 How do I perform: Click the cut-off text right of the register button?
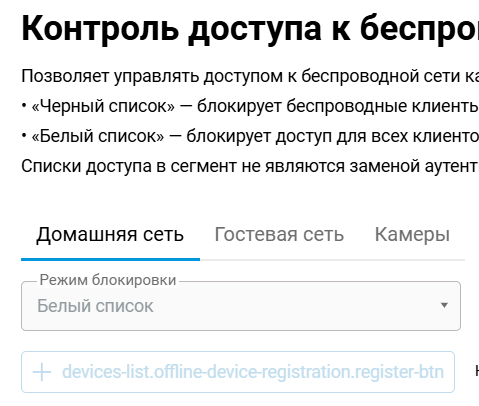tap(477, 371)
